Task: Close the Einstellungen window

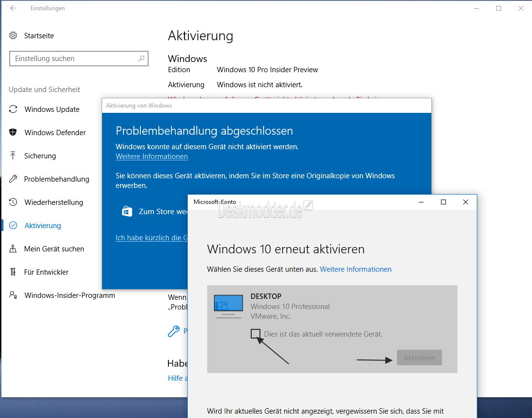Action: (x=521, y=8)
